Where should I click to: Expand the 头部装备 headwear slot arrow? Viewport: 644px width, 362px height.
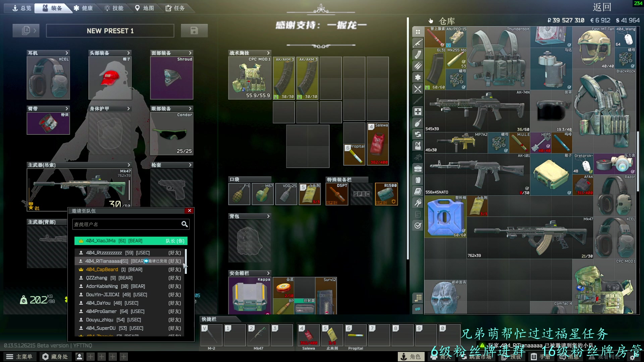(128, 53)
